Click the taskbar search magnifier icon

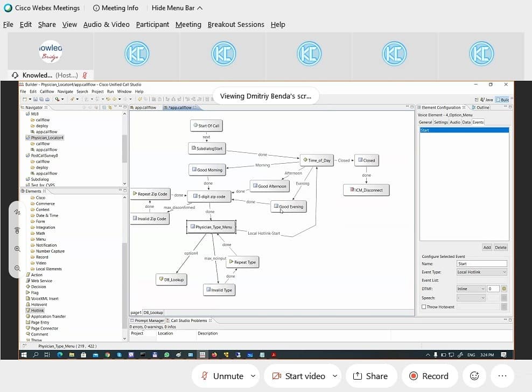(36, 355)
